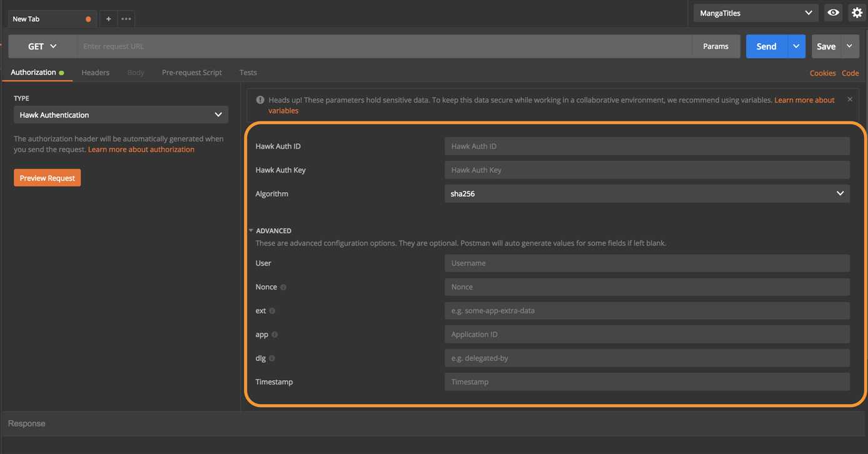The image size is (868, 454).
Task: Click the TYPE label
Action: coord(21,98)
